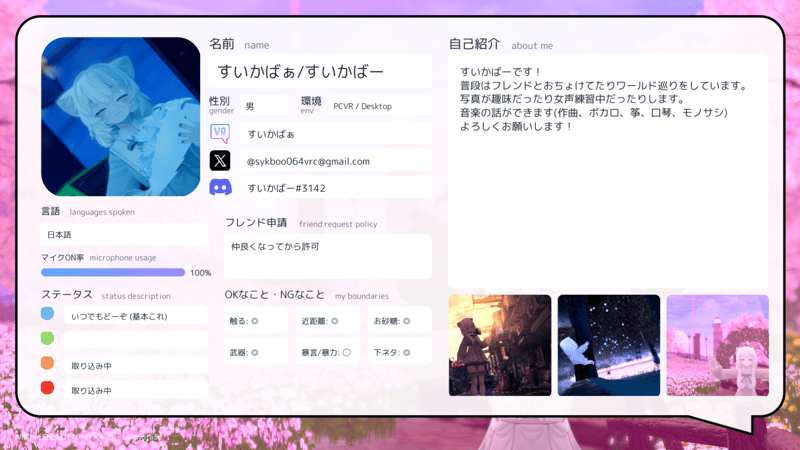Click the Discord logo icon
The height and width of the screenshot is (450, 800).
220,187
